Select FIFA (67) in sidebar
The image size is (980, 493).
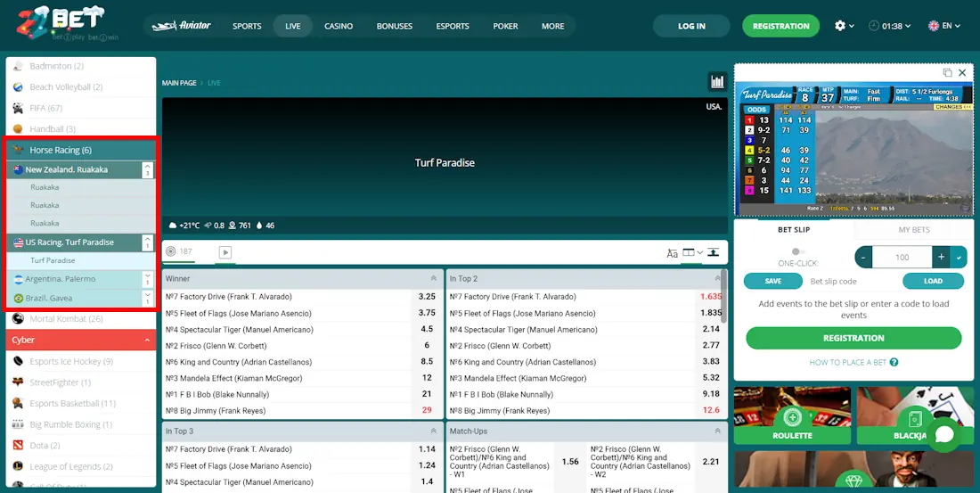[81, 108]
